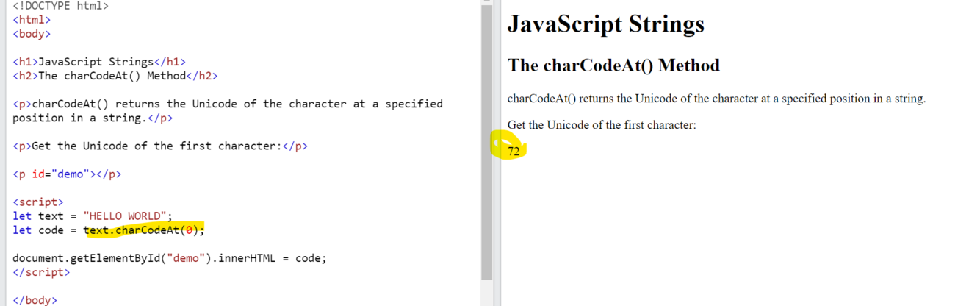The width and height of the screenshot is (980, 306).
Task: Click the '<body>' opening tag line
Action: pos(32,34)
